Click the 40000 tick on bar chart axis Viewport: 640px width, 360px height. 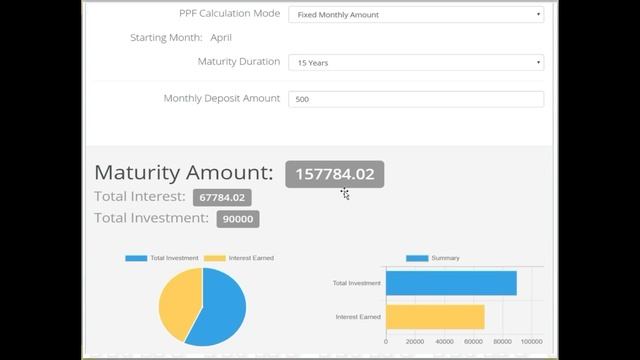coord(444,342)
